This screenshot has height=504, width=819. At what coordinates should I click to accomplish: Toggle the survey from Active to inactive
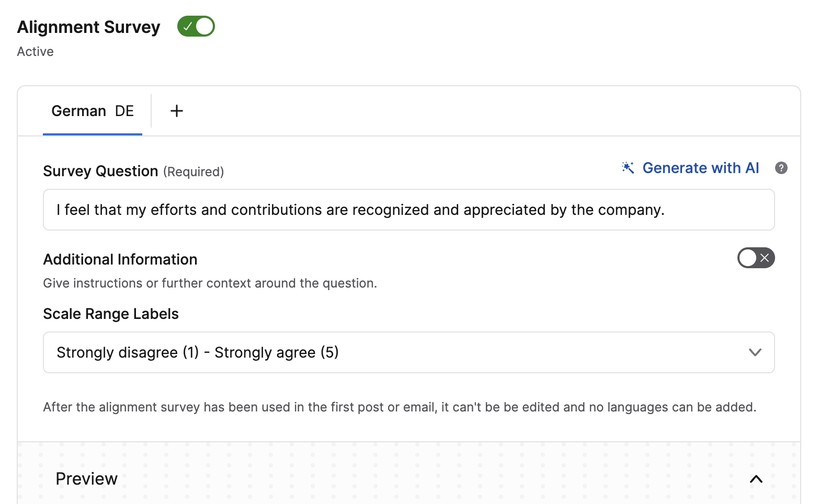[x=196, y=26]
